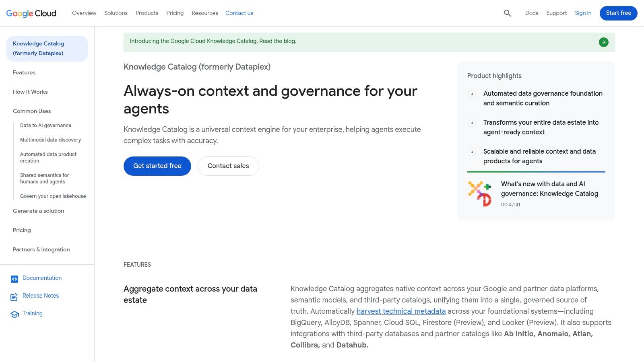Go to Common Uses in sidebar

(32, 111)
